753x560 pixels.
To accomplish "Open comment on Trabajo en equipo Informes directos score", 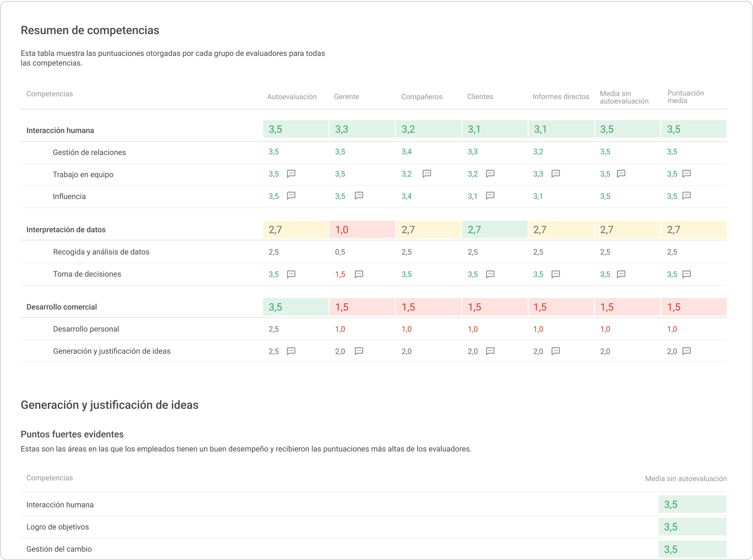I will [556, 174].
